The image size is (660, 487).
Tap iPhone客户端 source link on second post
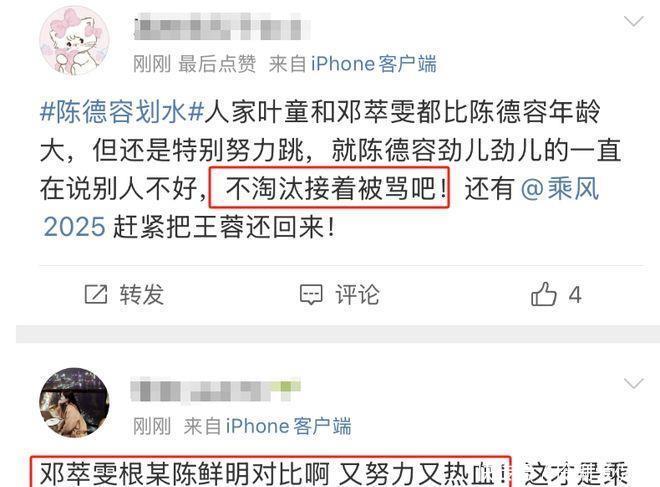[288, 426]
